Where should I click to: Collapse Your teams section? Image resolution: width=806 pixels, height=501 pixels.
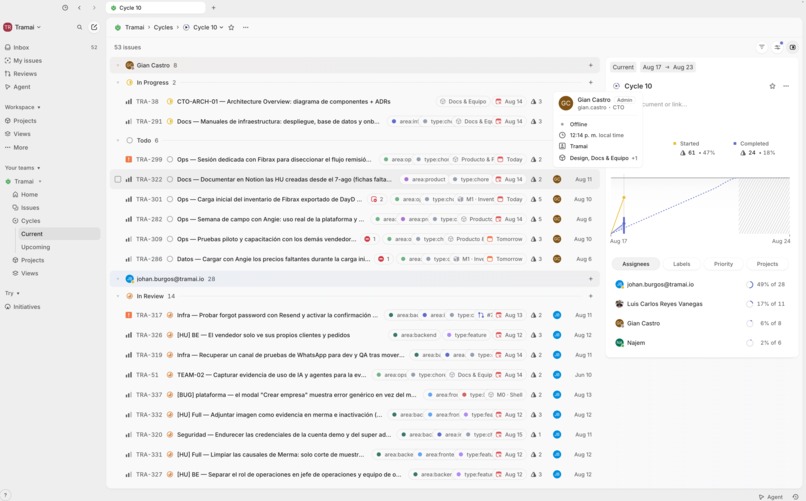[23, 168]
